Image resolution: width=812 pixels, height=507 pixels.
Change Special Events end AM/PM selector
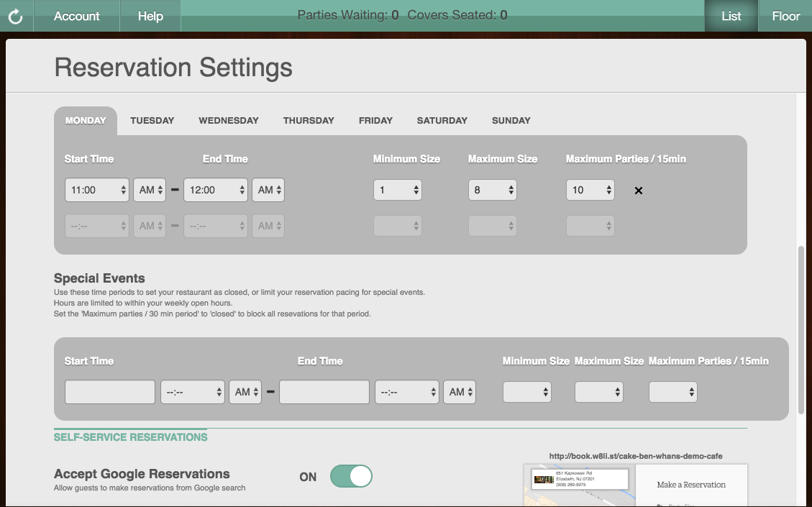[460, 392]
